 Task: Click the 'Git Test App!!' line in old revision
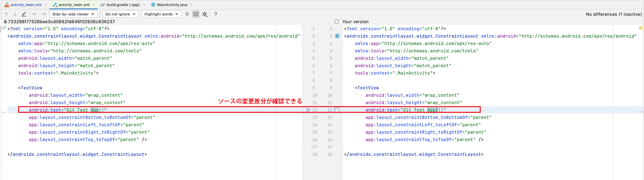(x=68, y=110)
